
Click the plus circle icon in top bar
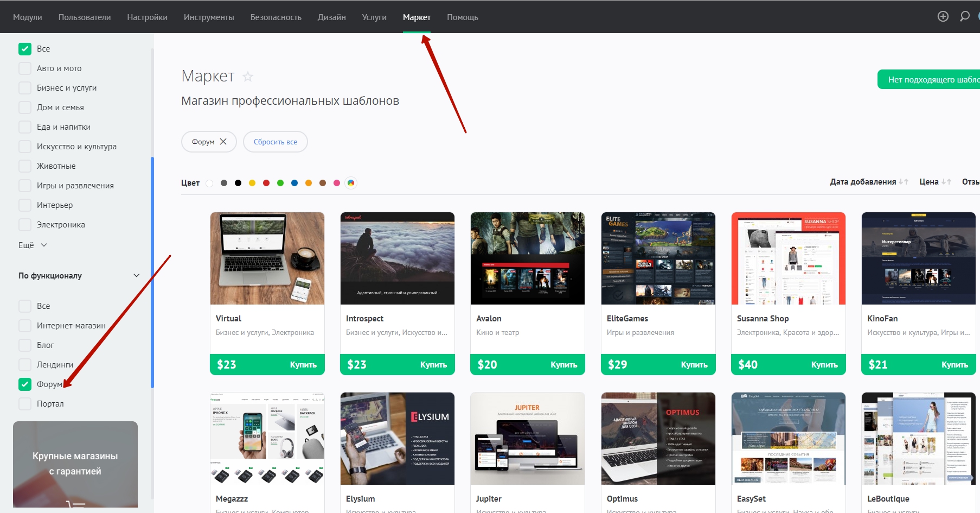(943, 16)
